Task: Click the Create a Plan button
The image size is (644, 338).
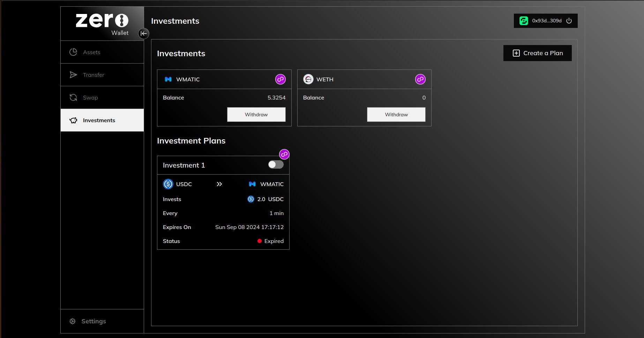Action: 537,53
